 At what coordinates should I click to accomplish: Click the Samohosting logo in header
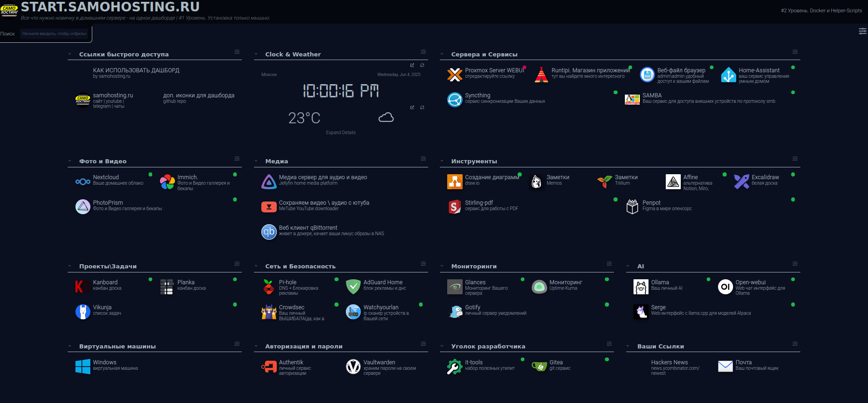click(x=9, y=10)
